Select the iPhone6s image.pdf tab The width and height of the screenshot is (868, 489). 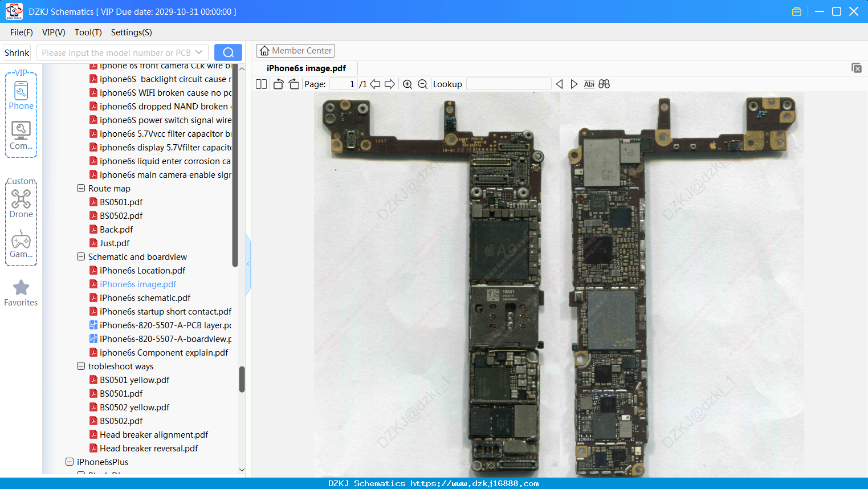tap(306, 68)
